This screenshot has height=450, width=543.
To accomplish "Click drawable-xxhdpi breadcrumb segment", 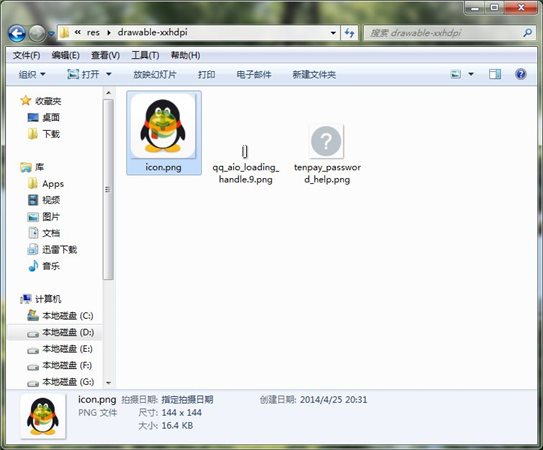I will point(152,33).
